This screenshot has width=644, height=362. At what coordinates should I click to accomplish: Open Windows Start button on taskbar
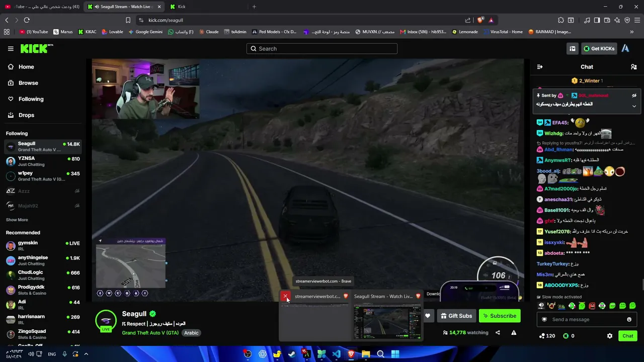[395, 354]
